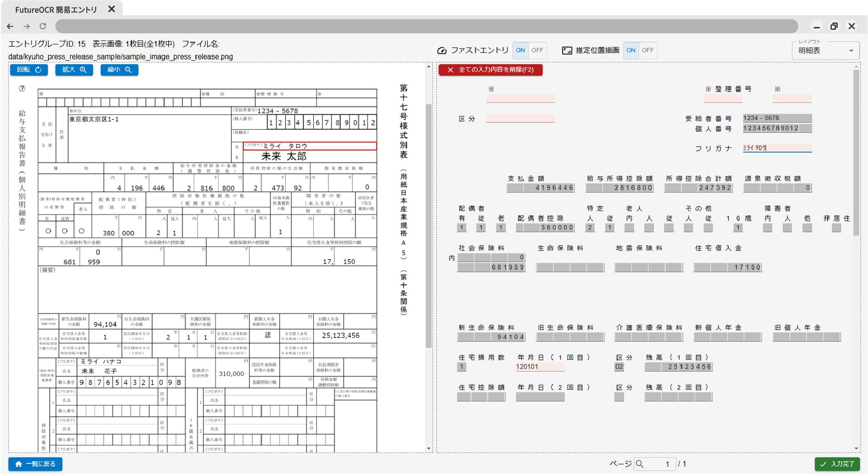The image size is (868, 474).
Task: Click the 区分 input field
Action: coord(520,118)
